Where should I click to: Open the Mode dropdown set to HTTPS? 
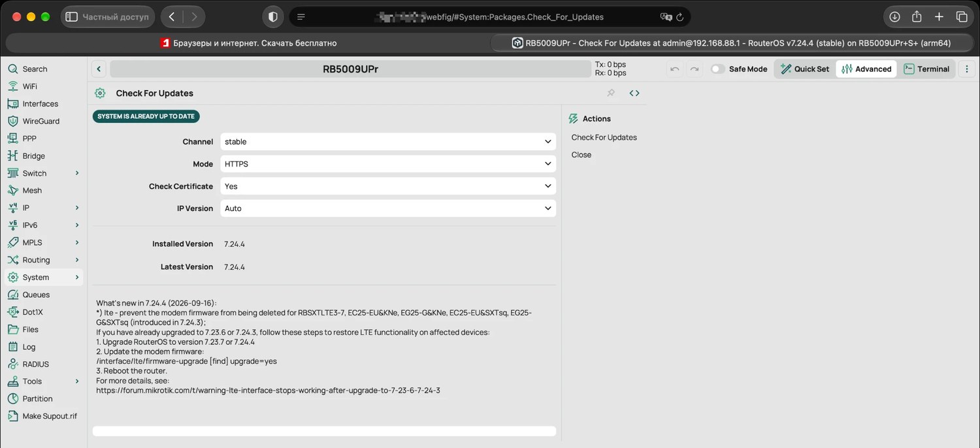click(388, 164)
